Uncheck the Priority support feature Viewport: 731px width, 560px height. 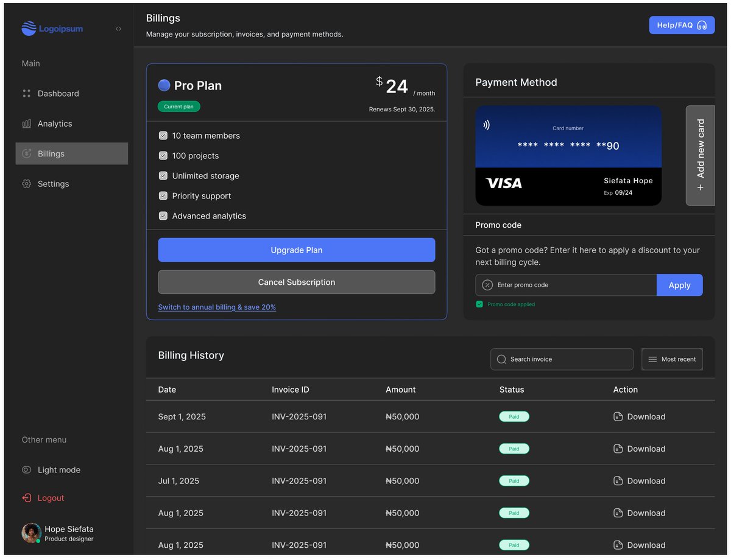coord(163,195)
